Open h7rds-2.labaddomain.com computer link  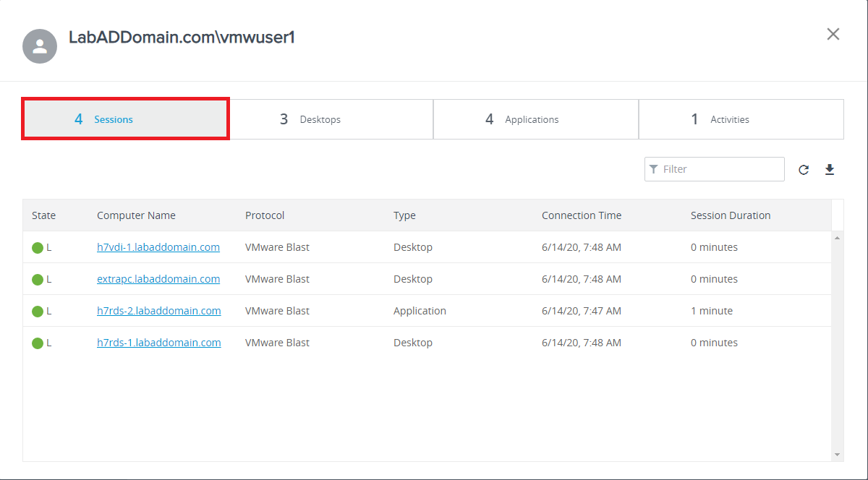(x=159, y=311)
